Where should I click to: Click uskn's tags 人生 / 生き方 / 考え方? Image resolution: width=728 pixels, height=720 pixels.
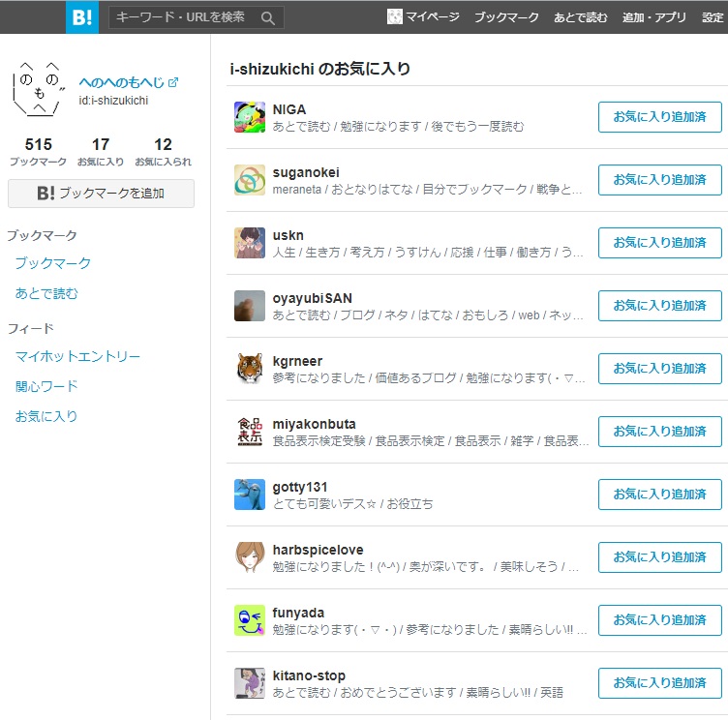(x=328, y=252)
